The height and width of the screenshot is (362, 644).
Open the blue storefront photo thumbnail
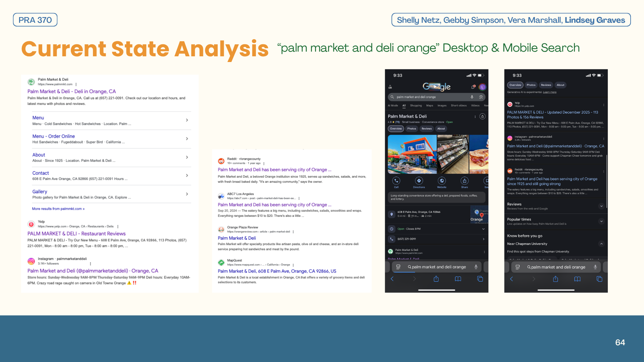tap(412, 154)
